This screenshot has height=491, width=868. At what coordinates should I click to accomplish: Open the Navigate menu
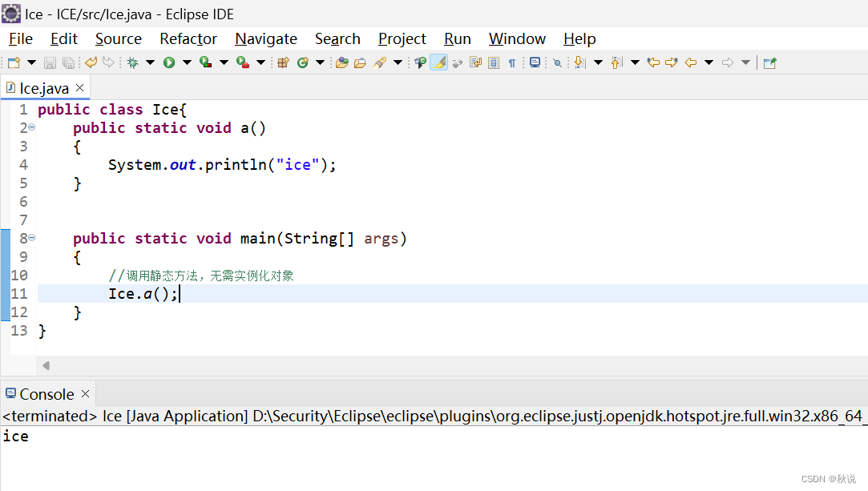[266, 38]
